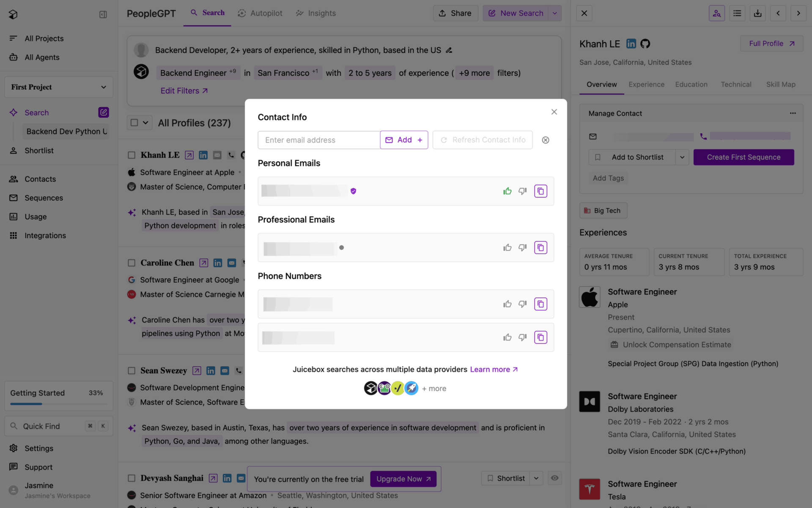The image size is (812, 508).
Task: Thumbs down the second phone number
Action: [523, 337]
